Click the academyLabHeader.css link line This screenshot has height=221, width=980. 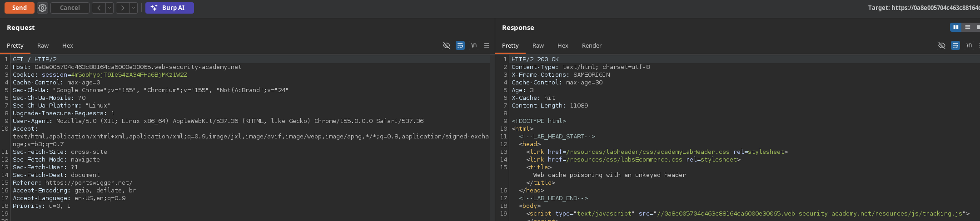point(657,152)
